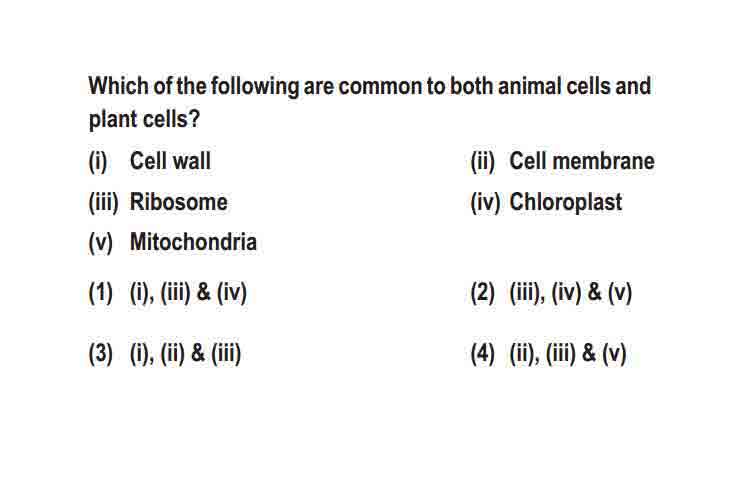The height and width of the screenshot is (500, 750).
Task: Click the word "Ribosome"
Action: tap(179, 202)
